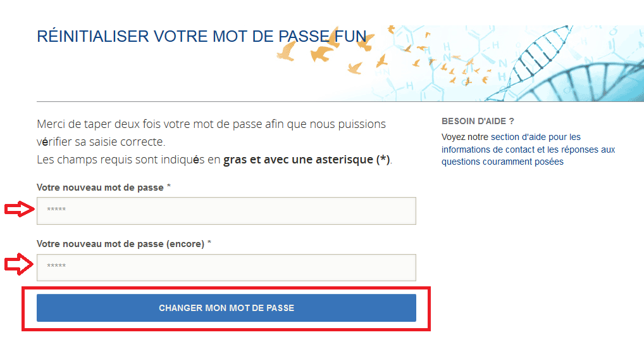Click the red arrow beside the first password field
The height and width of the screenshot is (337, 644).
(x=20, y=209)
